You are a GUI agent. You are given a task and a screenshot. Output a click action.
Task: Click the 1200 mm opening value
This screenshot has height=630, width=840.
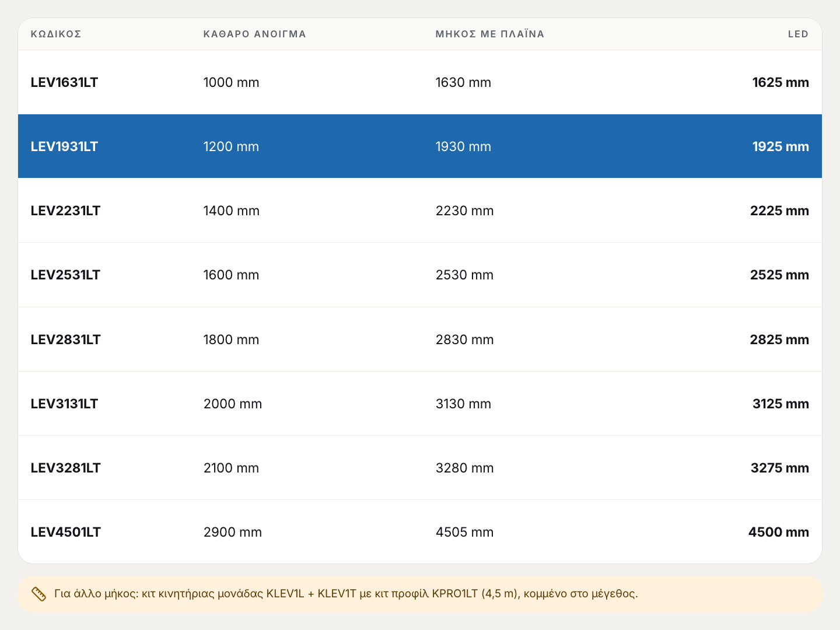231,146
